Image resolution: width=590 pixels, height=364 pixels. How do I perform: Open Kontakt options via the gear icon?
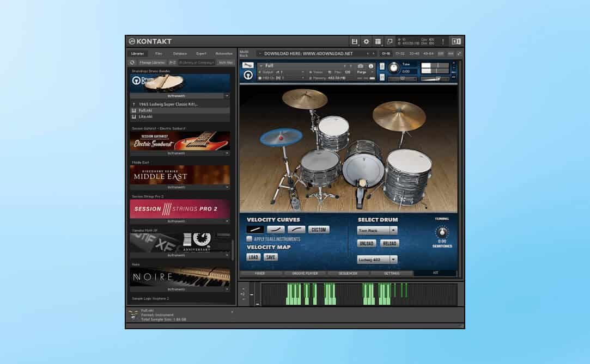(366, 41)
